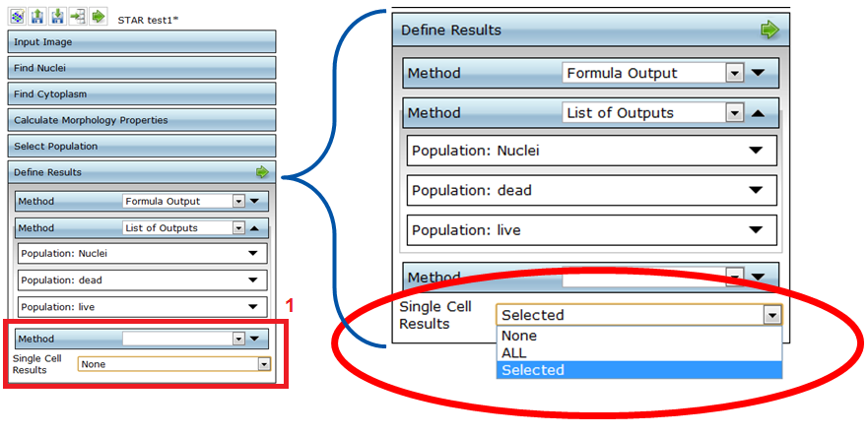This screenshot has width=868, height=435.
Task: Expand Population: Nuclei in enlarged panel
Action: pos(756,151)
